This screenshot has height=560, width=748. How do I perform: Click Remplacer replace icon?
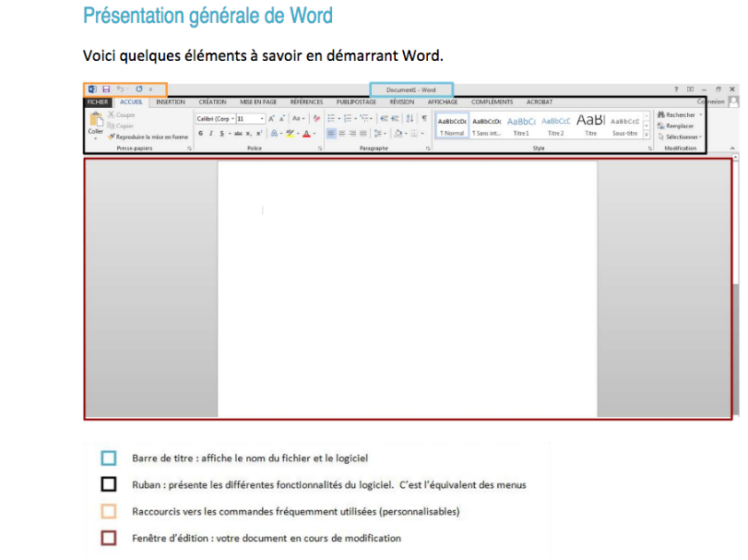click(660, 125)
